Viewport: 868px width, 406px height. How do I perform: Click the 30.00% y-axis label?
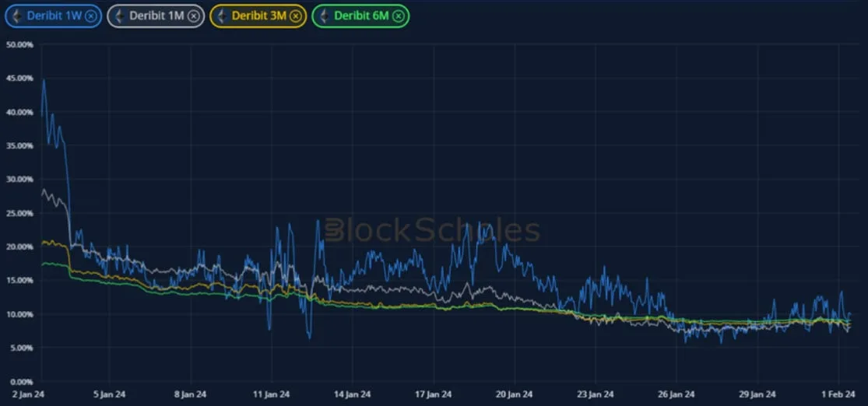coord(19,179)
